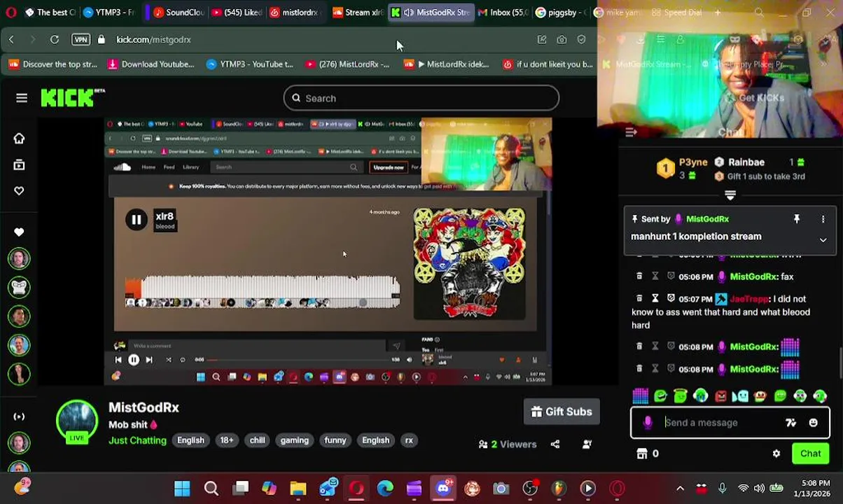The height and width of the screenshot is (504, 843).
Task: Switch to the YTMP3 browser tab
Action: [109, 13]
